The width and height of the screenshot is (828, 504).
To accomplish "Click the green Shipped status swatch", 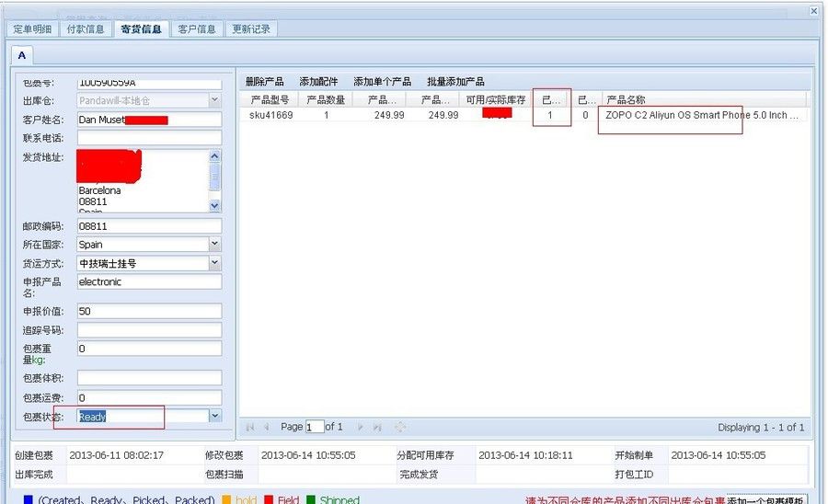I will (311, 499).
